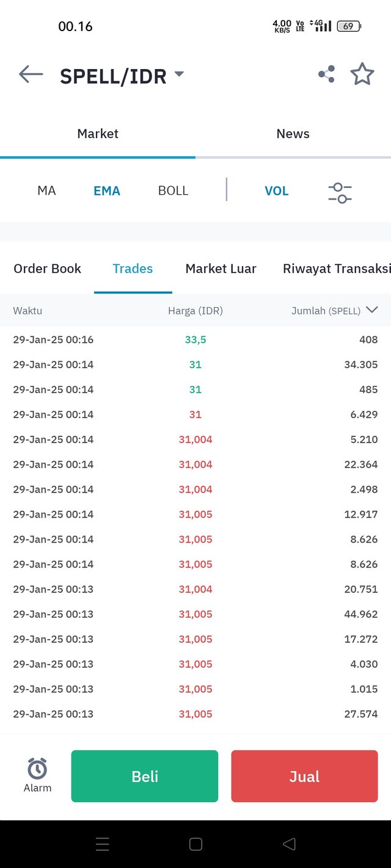Toggle the EMA indicator off
Screen dimensions: 391x868
point(107,191)
